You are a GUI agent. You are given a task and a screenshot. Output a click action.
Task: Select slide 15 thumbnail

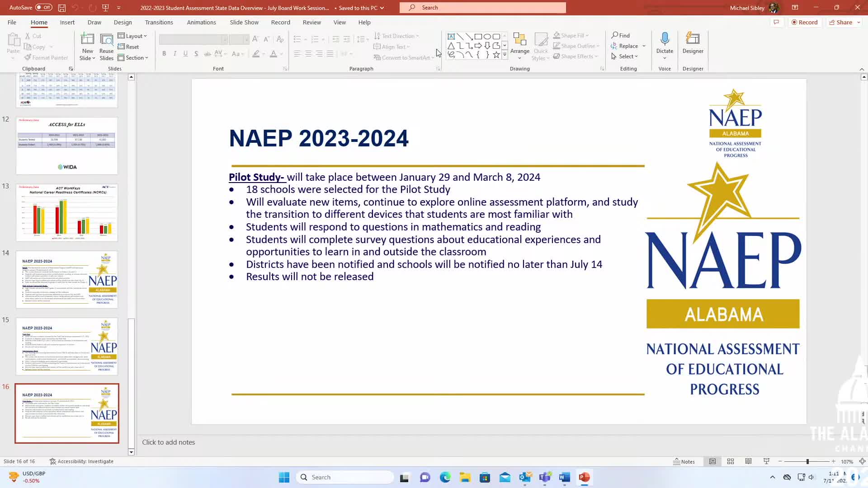click(67, 347)
